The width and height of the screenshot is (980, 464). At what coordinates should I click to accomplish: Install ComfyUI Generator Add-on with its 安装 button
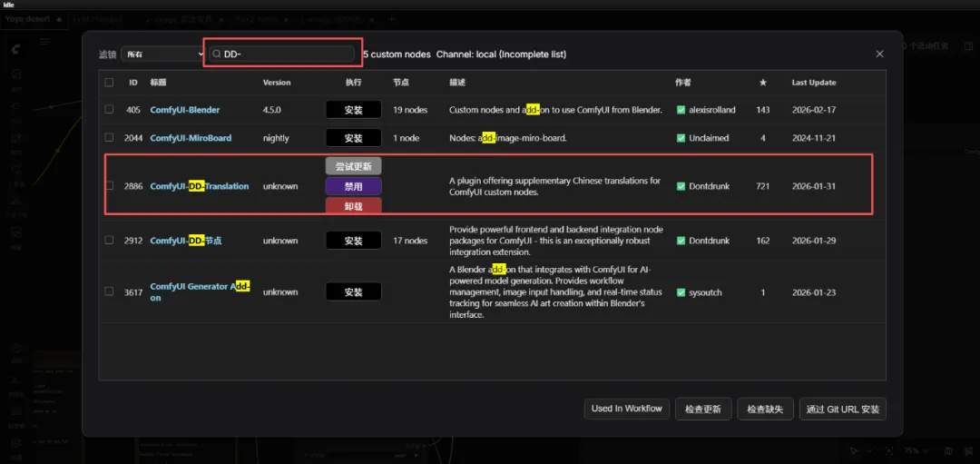click(353, 292)
